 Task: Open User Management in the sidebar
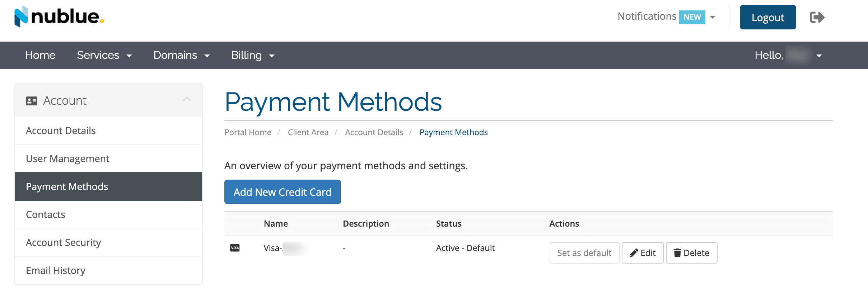108,158
